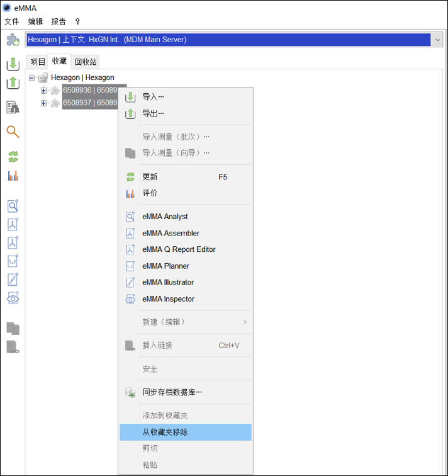
Task: Launch eMMA Assembler from the sidebar
Action: pos(13,224)
